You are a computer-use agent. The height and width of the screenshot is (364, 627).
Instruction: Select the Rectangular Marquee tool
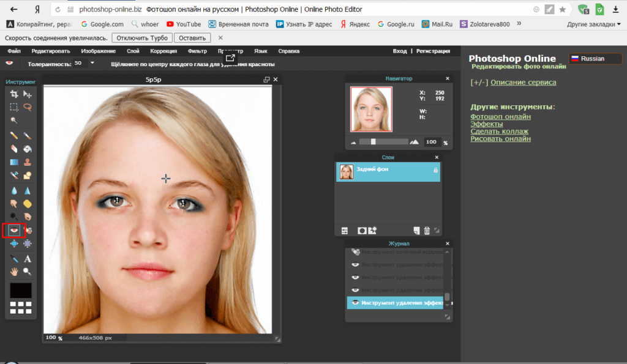(x=13, y=107)
